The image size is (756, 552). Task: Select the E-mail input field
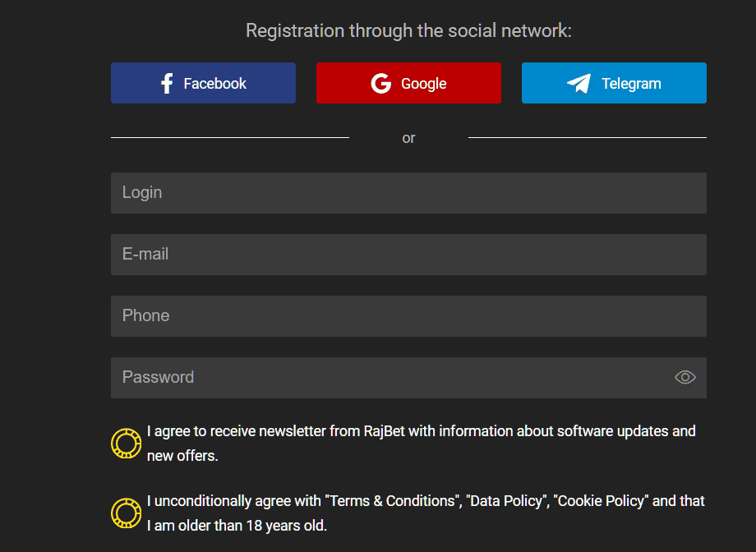coord(408,254)
